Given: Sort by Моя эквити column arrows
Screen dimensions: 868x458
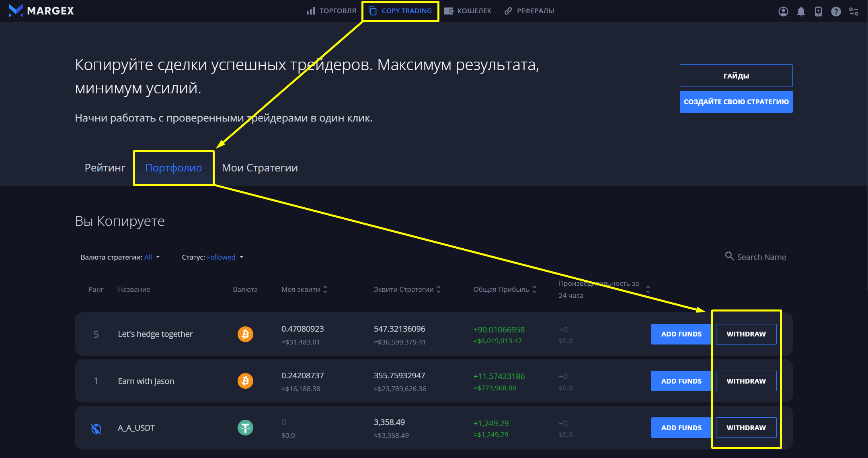Looking at the screenshot, I should [325, 289].
